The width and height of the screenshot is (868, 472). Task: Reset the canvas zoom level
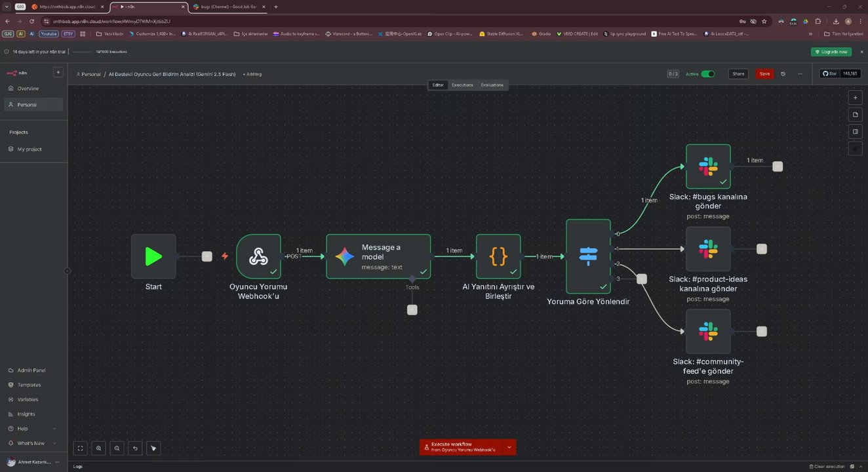coord(135,448)
